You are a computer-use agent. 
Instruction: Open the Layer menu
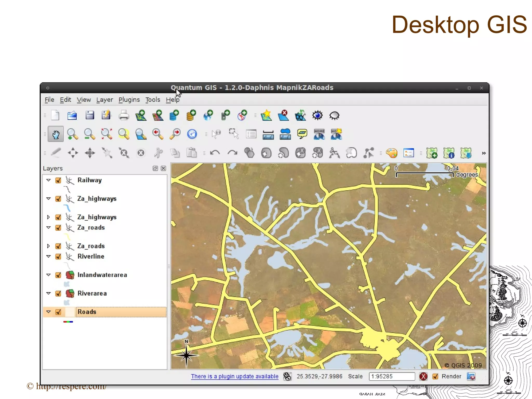104,100
